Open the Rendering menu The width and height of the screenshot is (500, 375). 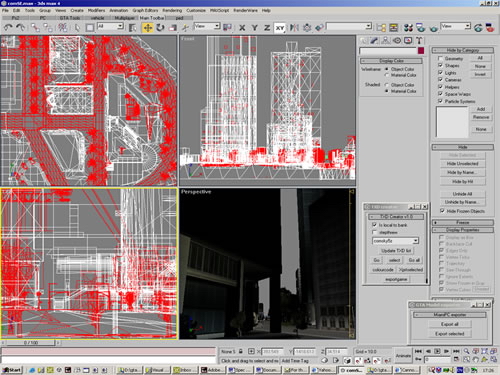click(x=172, y=11)
